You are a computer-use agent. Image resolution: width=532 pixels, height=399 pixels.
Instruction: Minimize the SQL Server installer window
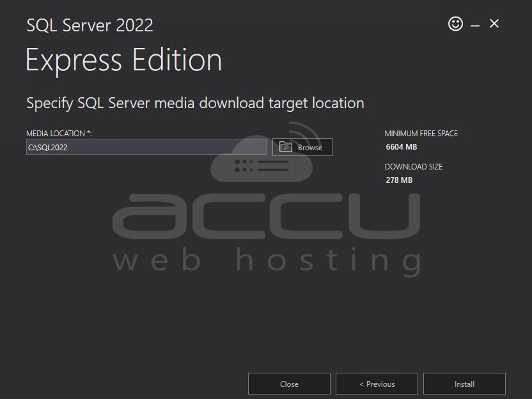pyautogui.click(x=475, y=25)
